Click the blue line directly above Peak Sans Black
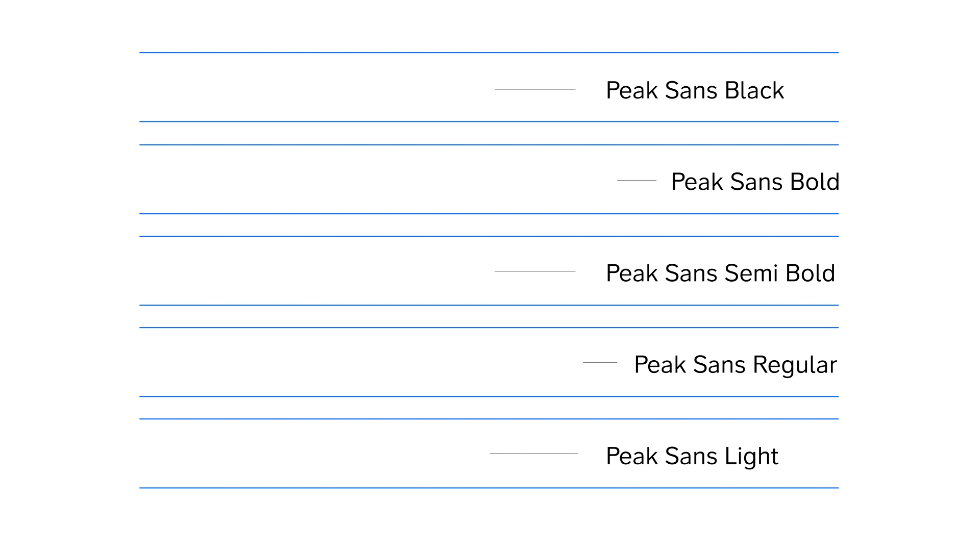 [x=489, y=53]
